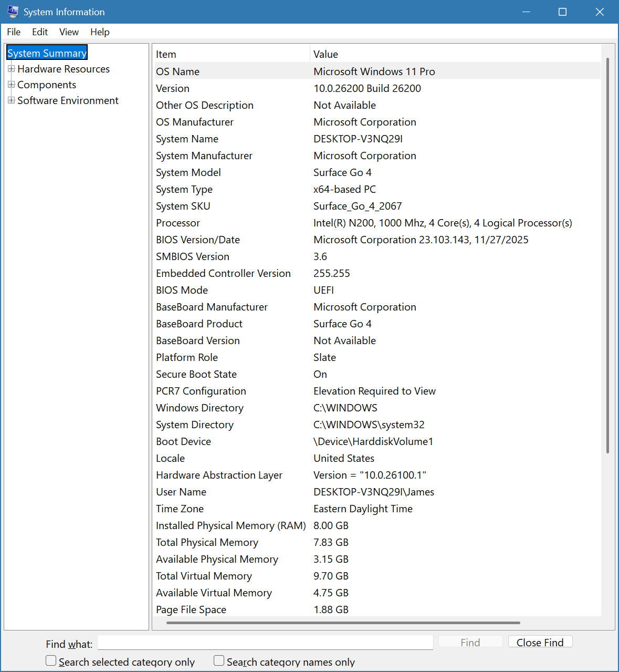This screenshot has height=672, width=619.
Task: Enable Search category names only checkbox
Action: (x=219, y=660)
